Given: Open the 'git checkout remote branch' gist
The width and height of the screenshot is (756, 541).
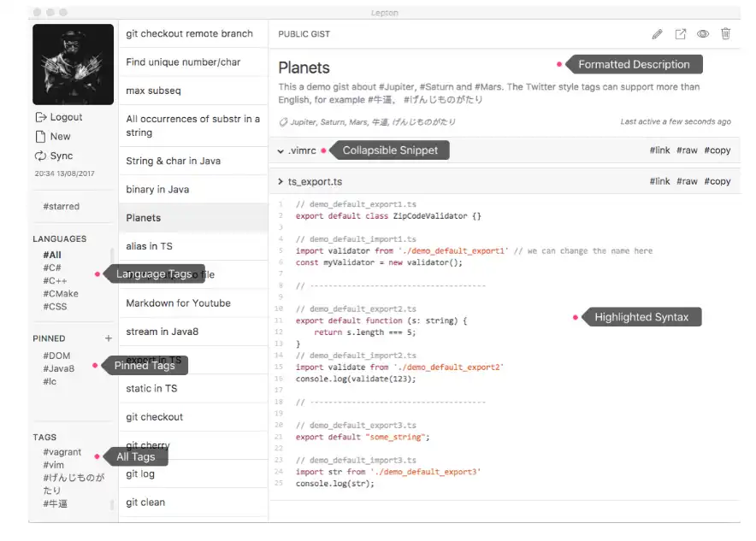Looking at the screenshot, I should [189, 33].
